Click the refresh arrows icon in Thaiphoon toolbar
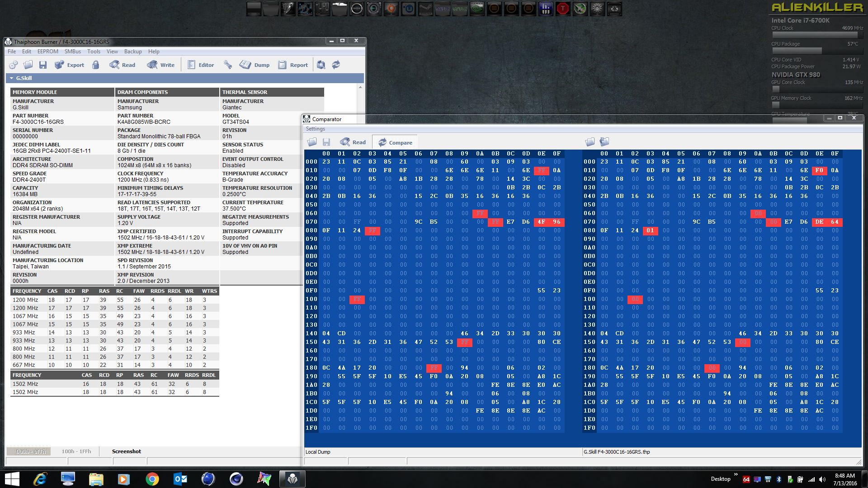This screenshot has width=868, height=488. 336,65
